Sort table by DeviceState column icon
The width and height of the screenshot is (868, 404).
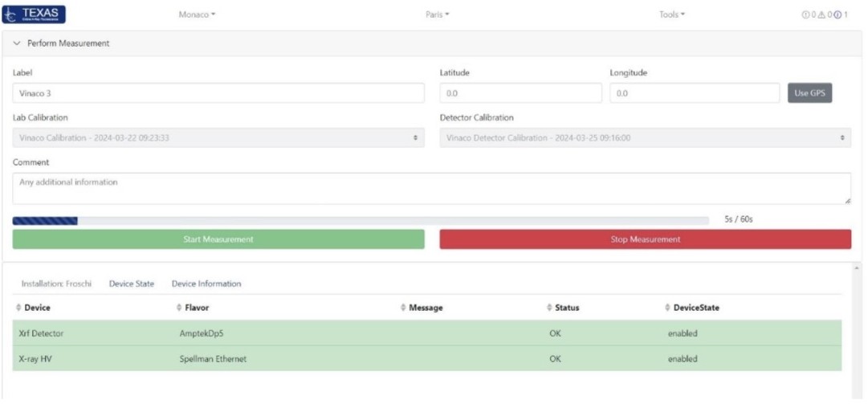pos(667,308)
